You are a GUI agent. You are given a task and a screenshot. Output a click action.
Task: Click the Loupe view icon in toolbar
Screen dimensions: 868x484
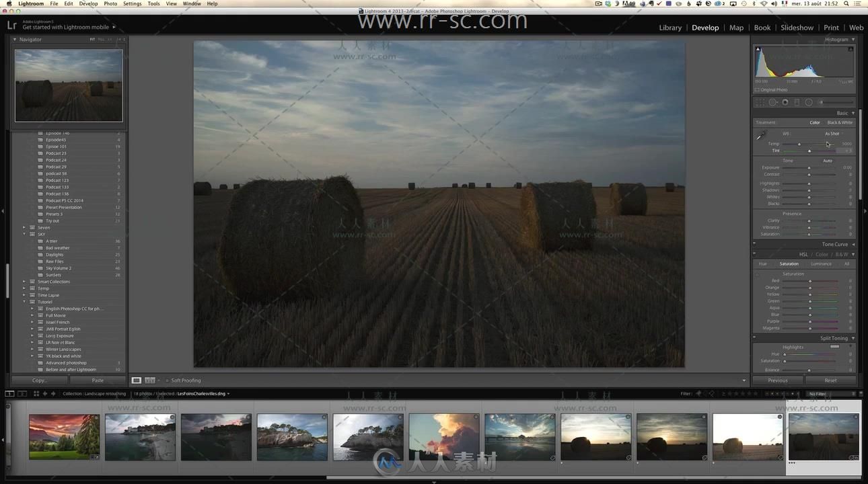(x=137, y=380)
